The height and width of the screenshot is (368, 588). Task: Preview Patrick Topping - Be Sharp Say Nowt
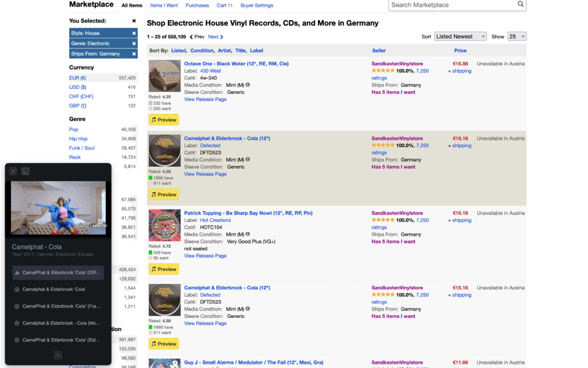(x=164, y=269)
